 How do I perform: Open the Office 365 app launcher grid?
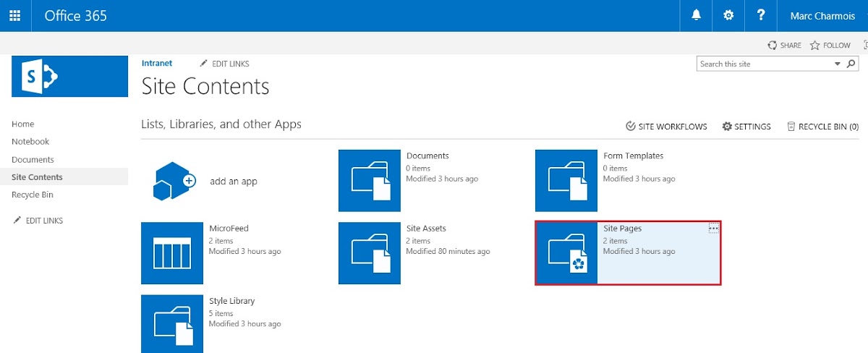pyautogui.click(x=15, y=15)
